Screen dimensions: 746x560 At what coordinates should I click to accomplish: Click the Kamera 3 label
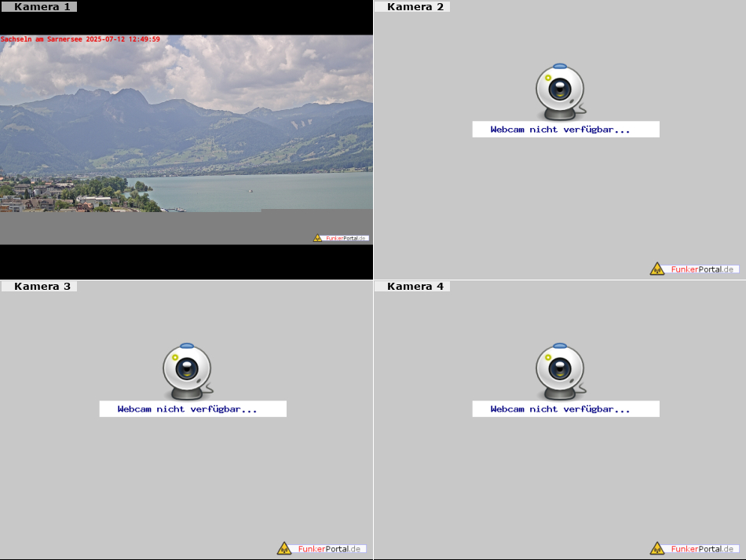pyautogui.click(x=38, y=286)
